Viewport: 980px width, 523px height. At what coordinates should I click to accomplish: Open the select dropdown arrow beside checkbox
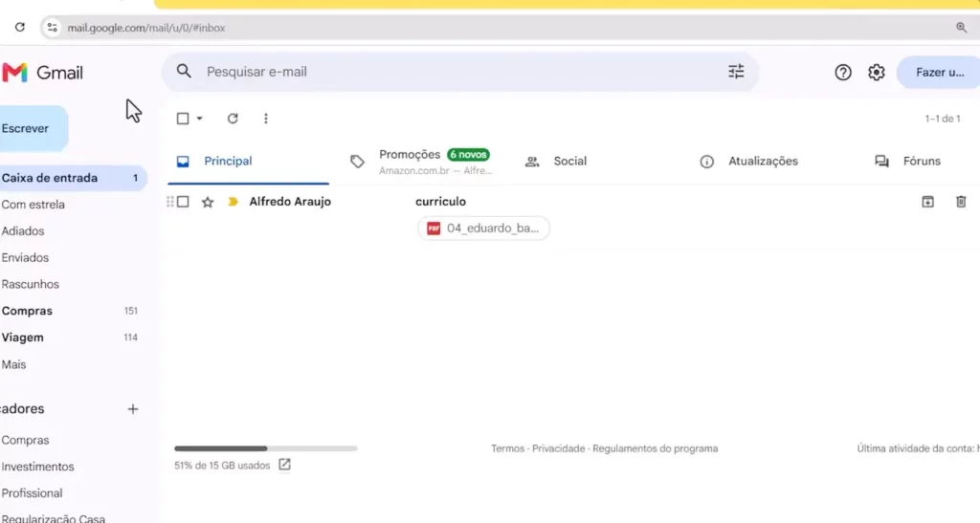199,118
